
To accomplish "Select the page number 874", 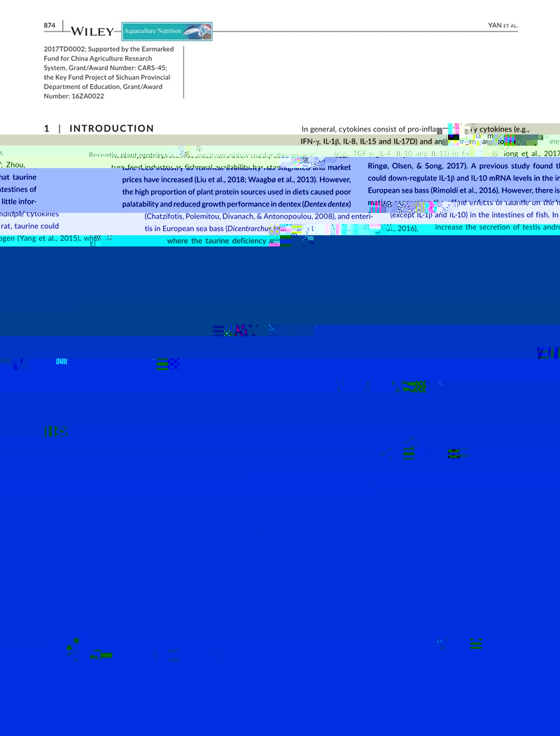I will click(x=49, y=25).
